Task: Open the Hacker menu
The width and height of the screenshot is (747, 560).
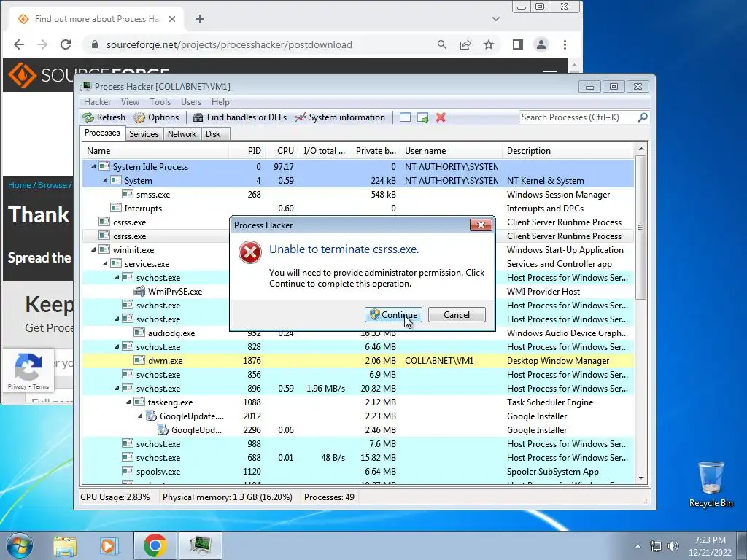Action: 97,102
